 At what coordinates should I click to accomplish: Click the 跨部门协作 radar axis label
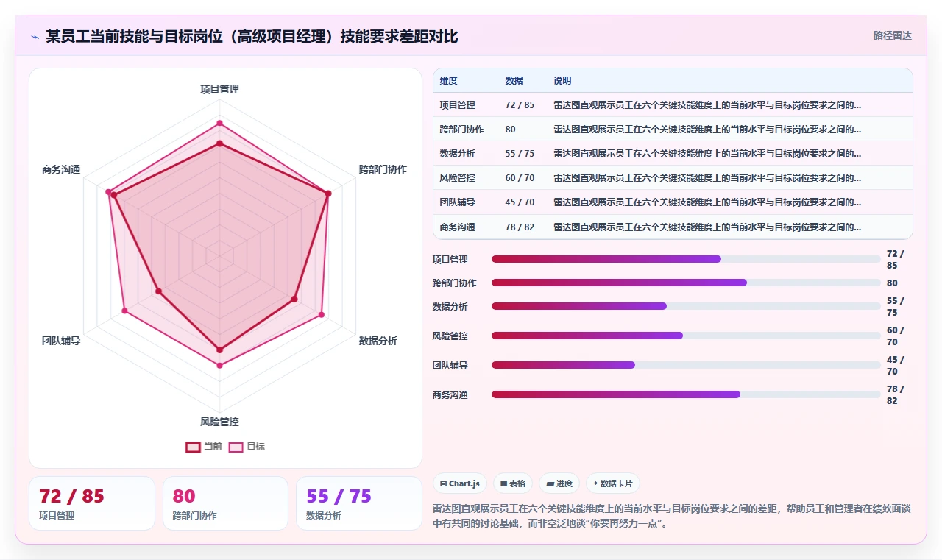point(382,169)
